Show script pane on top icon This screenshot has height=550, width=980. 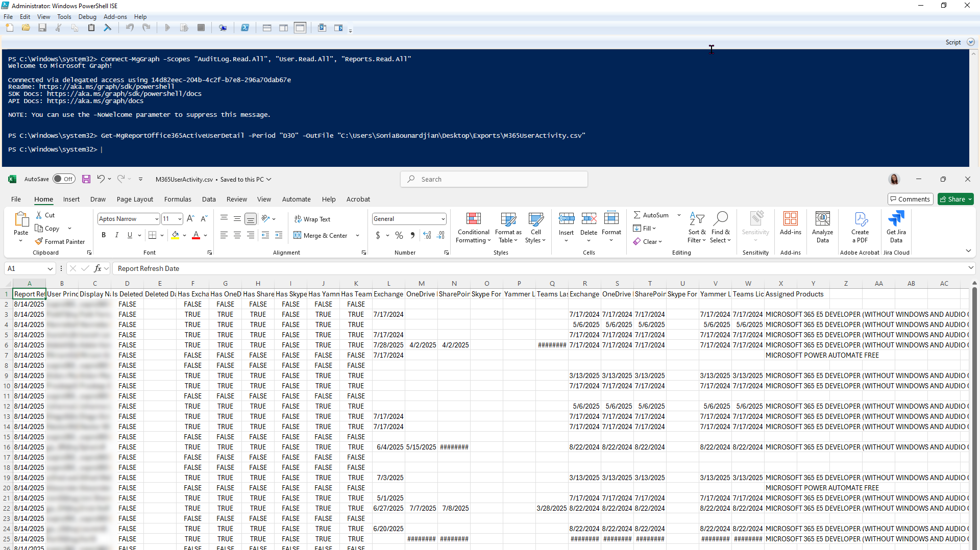[x=267, y=28]
